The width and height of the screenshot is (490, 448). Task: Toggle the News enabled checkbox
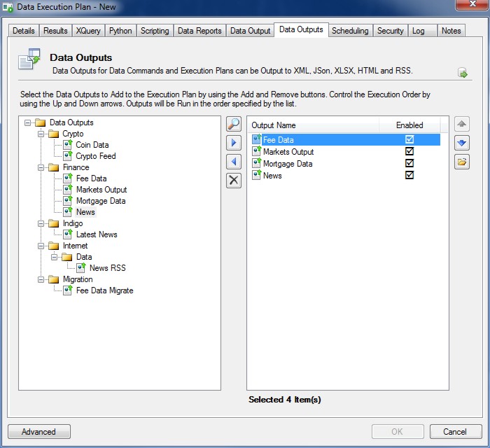pyautogui.click(x=409, y=176)
